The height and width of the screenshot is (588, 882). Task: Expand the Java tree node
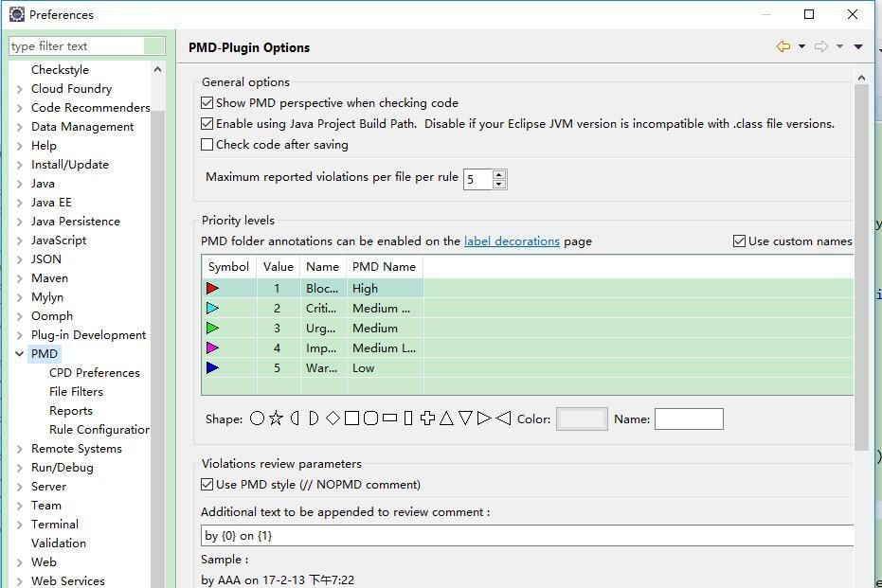[20, 184]
